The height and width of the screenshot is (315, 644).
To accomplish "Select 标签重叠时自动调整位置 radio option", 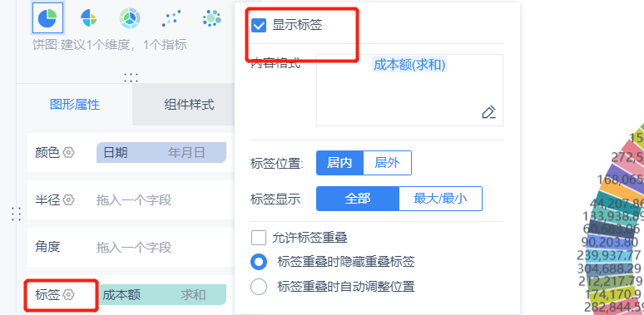I will pos(259,286).
